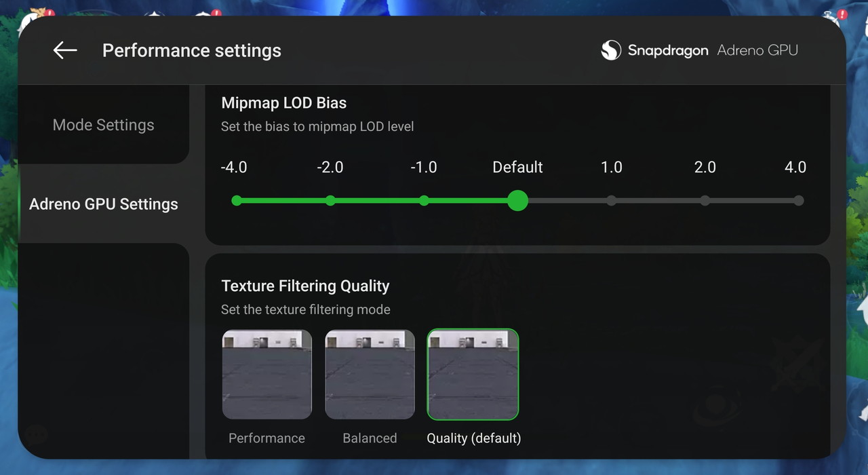This screenshot has height=475, width=868.
Task: Click the Texture Filtering Quality heading
Action: click(x=305, y=286)
